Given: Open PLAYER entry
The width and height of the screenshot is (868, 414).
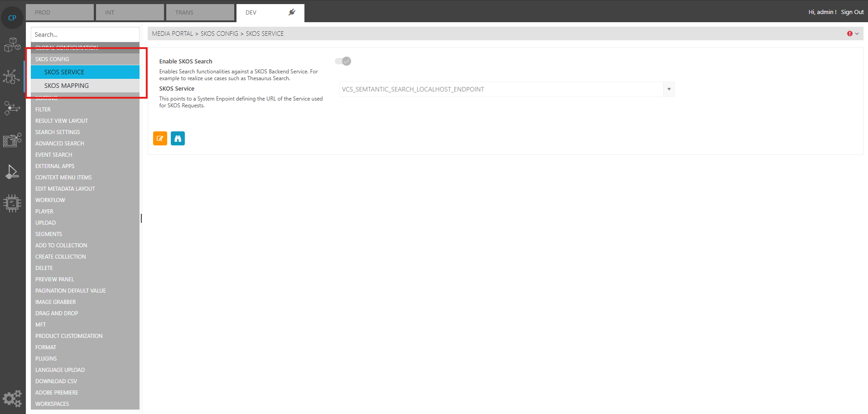Looking at the screenshot, I should pos(85,212).
